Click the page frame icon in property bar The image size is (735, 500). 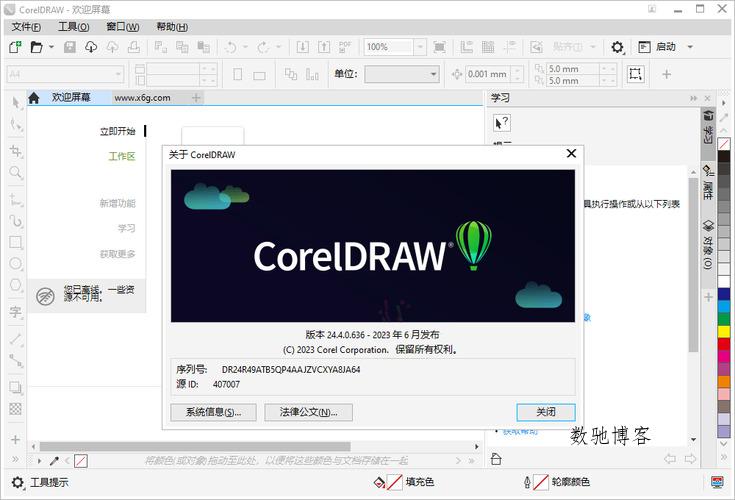pyautogui.click(x=635, y=74)
